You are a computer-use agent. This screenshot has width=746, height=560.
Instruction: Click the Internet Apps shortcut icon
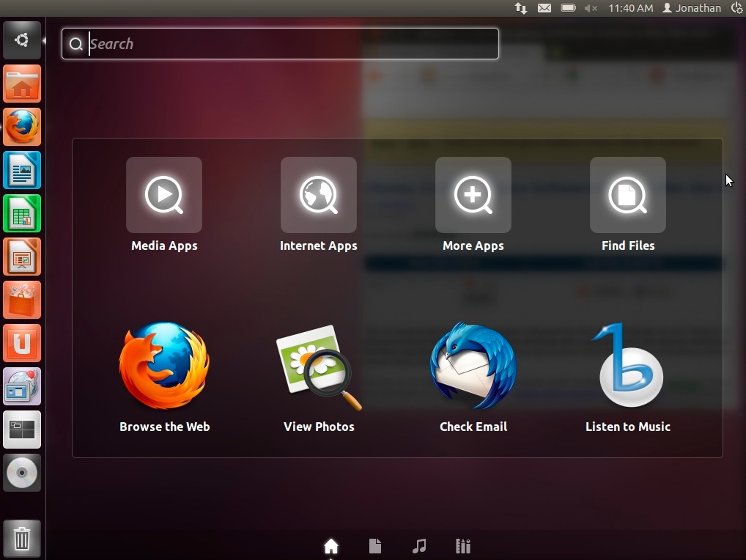[319, 195]
